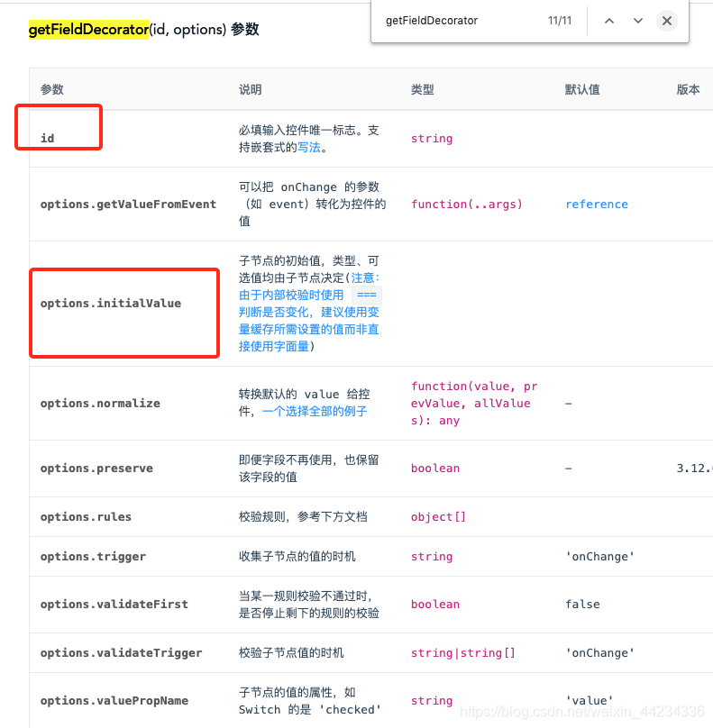
Task: Select the 版本 column header
Action: (688, 89)
